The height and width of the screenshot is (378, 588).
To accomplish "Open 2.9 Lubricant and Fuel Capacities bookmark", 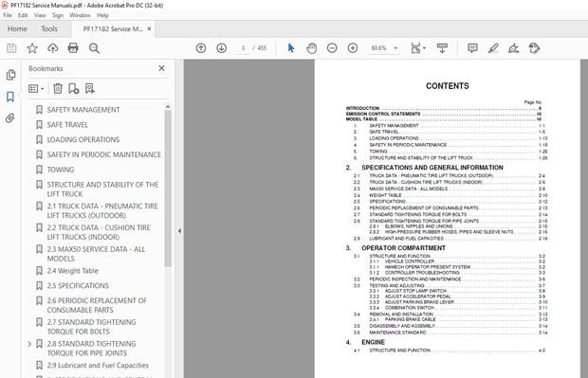I will coord(98,366).
